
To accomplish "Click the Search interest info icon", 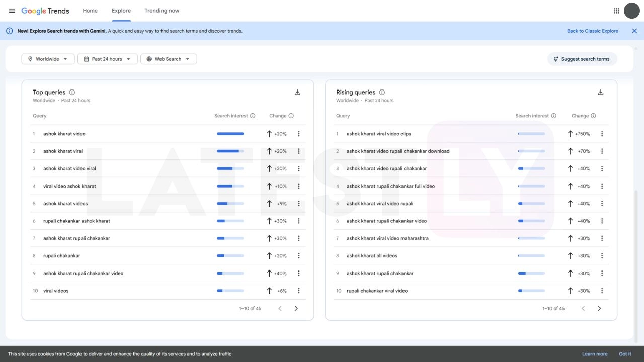I will 253,116.
